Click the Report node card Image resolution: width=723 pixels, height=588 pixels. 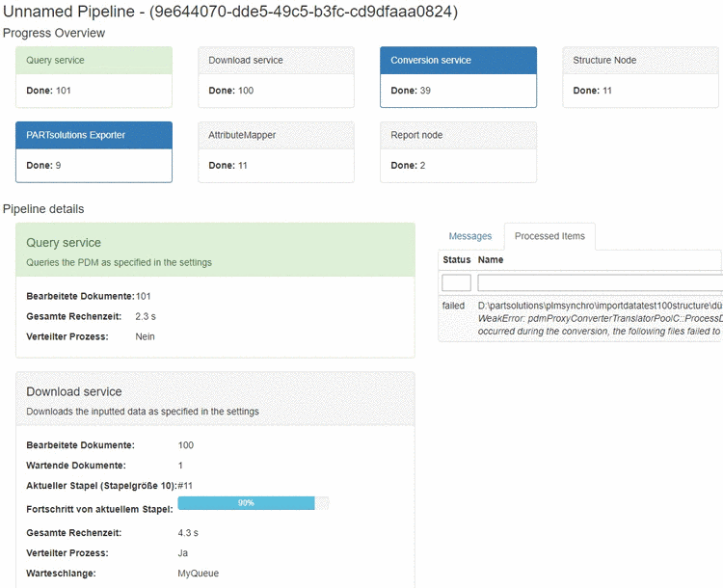pyautogui.click(x=458, y=151)
